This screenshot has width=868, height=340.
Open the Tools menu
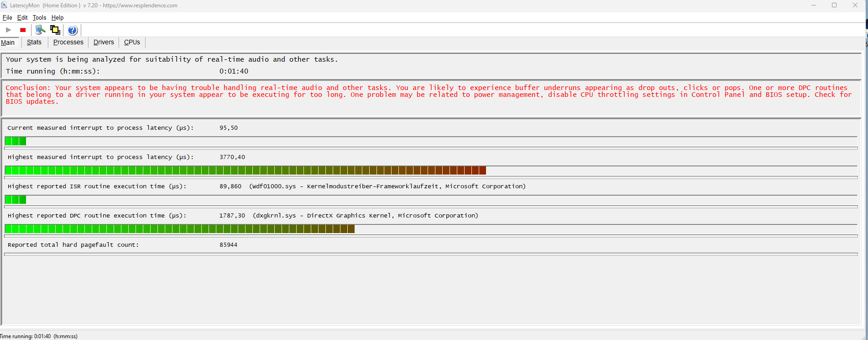(x=39, y=17)
